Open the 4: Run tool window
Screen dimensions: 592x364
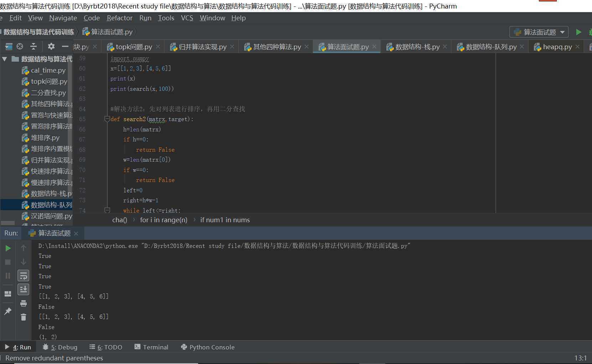point(18,347)
